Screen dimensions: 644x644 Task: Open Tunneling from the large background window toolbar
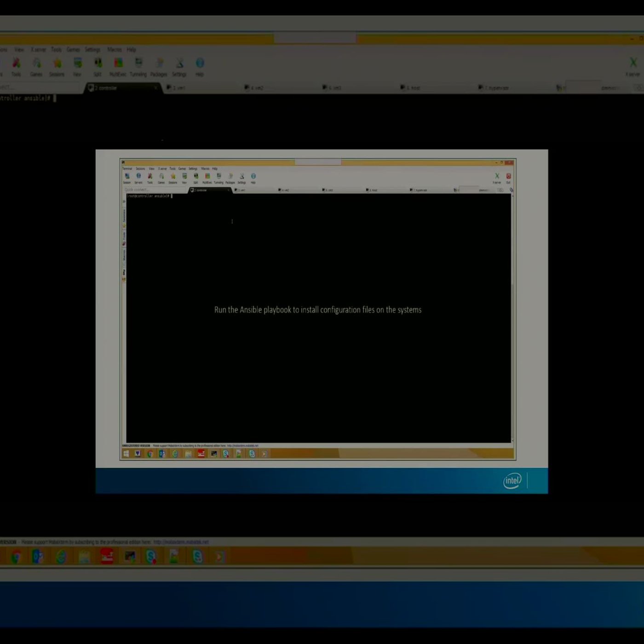pyautogui.click(x=138, y=63)
